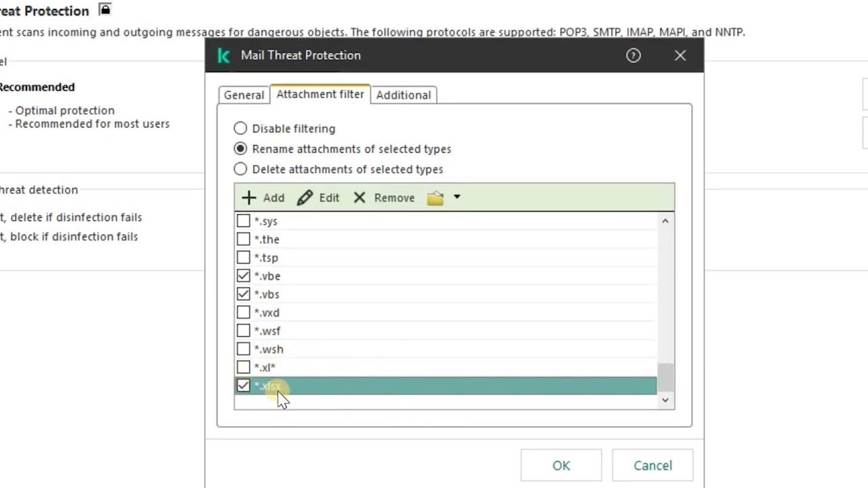Click Recommended text in background window

pyautogui.click(x=37, y=87)
